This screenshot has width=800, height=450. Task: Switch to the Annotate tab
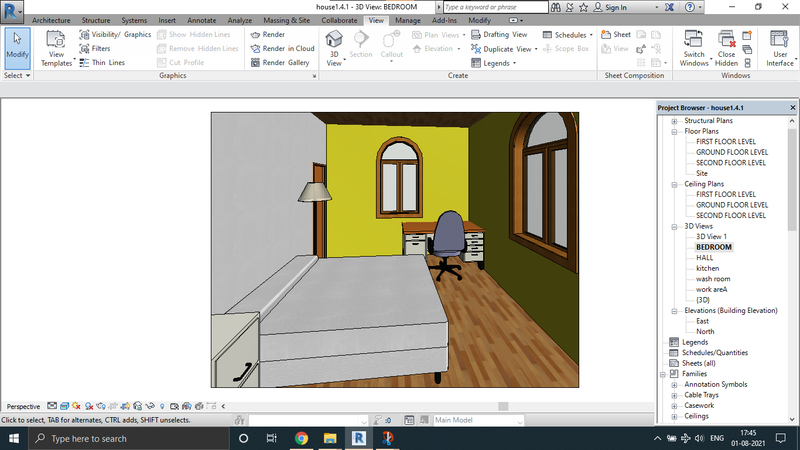[x=202, y=20]
